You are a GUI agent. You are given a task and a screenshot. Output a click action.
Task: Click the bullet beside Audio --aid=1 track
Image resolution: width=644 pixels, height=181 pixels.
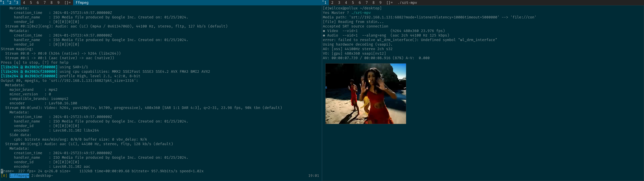tap(324, 36)
